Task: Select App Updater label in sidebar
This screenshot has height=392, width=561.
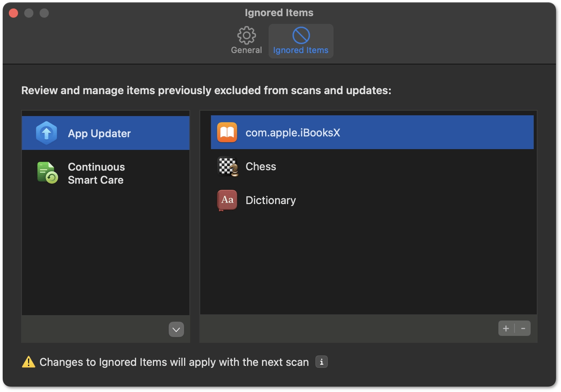Action: [99, 133]
